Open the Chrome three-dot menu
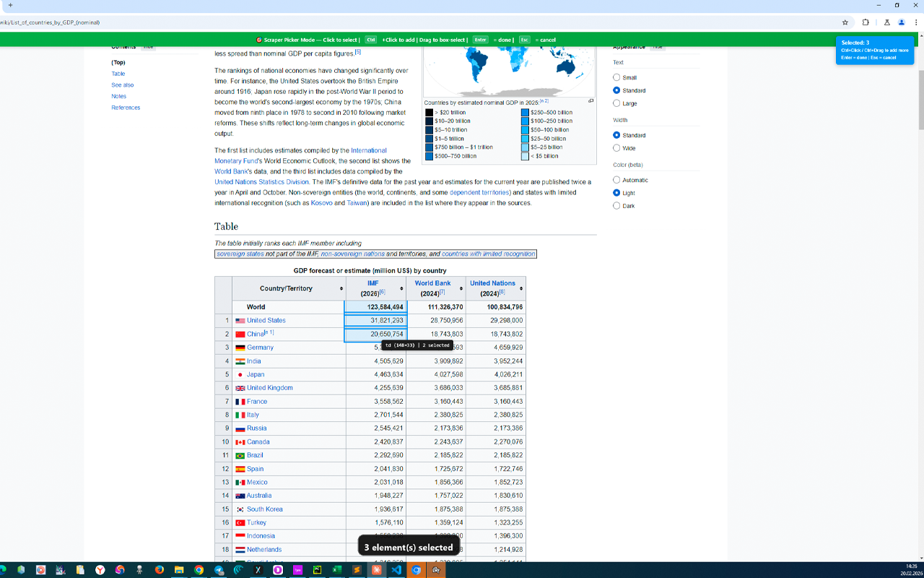 click(916, 22)
